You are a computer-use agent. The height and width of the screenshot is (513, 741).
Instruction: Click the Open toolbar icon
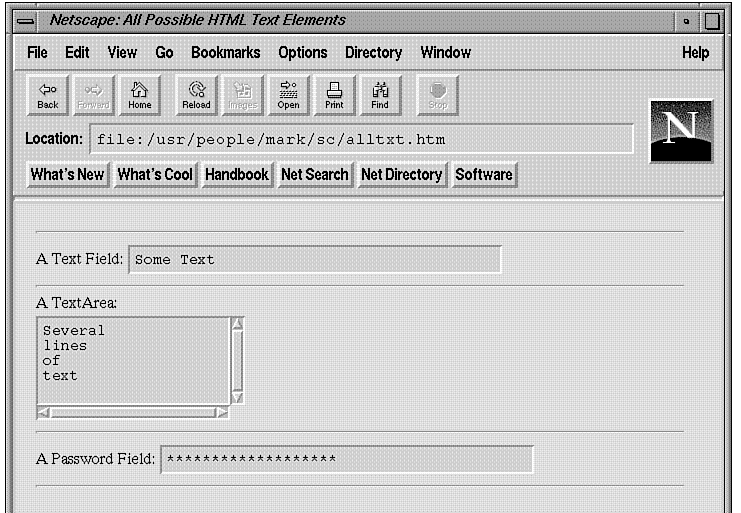(x=288, y=94)
